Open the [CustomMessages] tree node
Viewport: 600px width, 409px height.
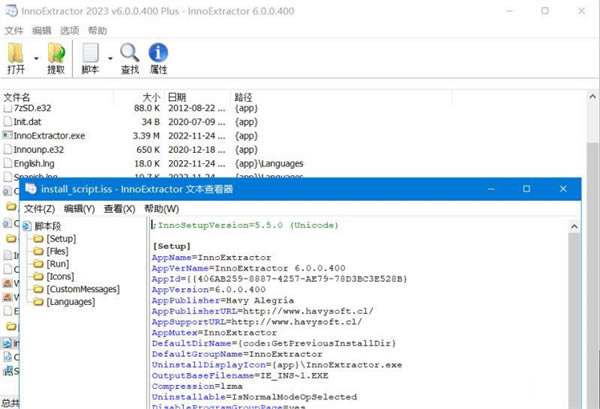(x=82, y=289)
